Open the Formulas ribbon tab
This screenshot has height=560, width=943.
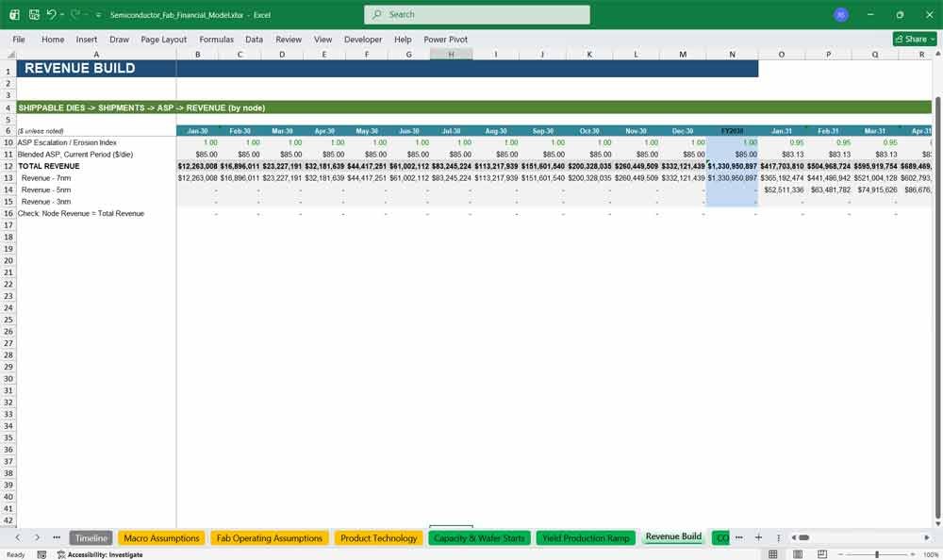(x=217, y=39)
